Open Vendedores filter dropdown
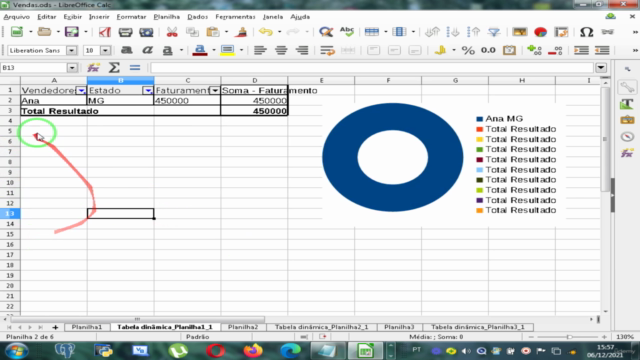The width and height of the screenshot is (640, 360). [x=81, y=90]
